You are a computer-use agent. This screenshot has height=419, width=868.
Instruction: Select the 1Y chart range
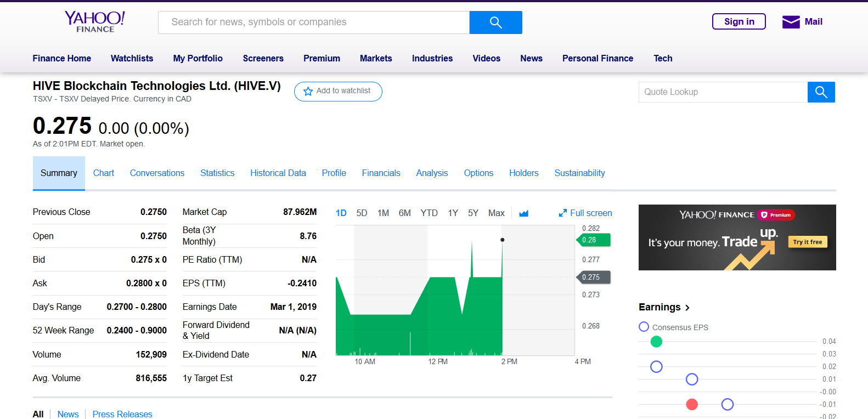tap(453, 213)
